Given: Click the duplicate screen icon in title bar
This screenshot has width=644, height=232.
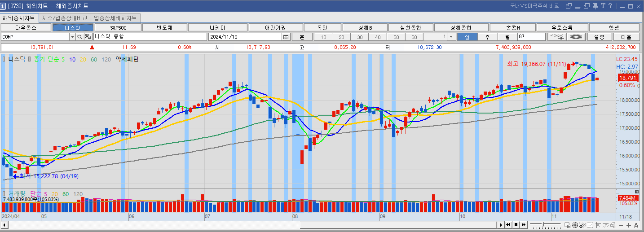Looking at the screenshot, I should [587, 6].
